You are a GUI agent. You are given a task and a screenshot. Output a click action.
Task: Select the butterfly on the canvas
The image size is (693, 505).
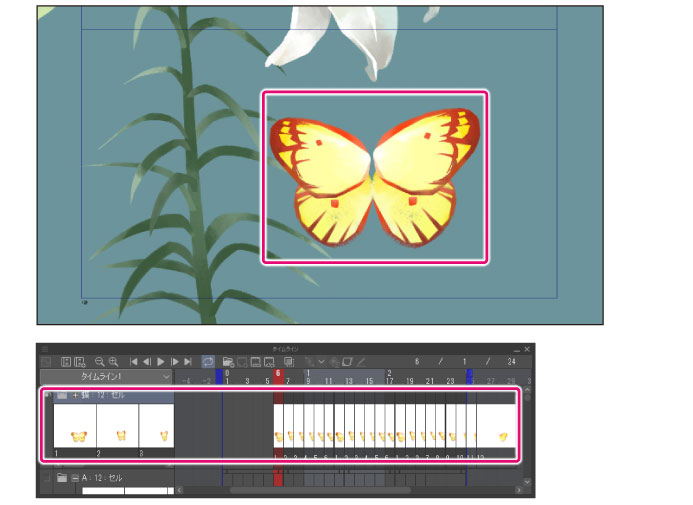[375, 177]
